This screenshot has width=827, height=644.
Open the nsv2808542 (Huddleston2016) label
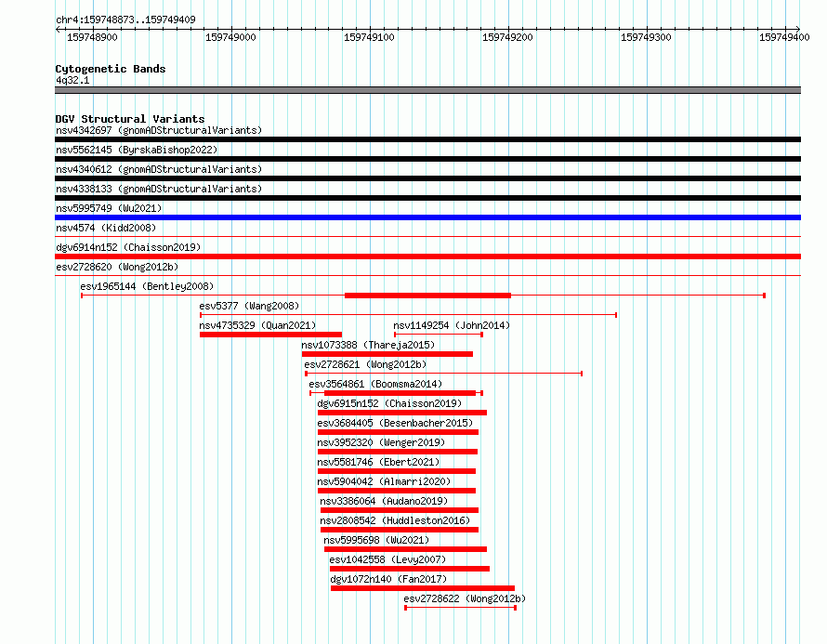pyautogui.click(x=395, y=520)
